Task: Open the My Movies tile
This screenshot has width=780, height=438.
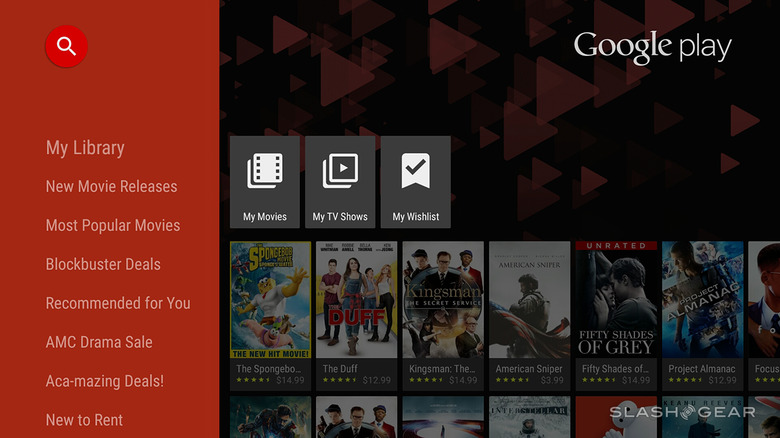Action: (x=265, y=182)
